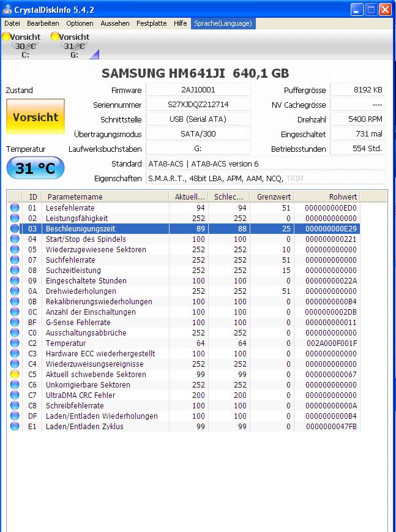Select the C: drive with 30 °C
Viewport: 396px width, 532px height.
(21, 45)
